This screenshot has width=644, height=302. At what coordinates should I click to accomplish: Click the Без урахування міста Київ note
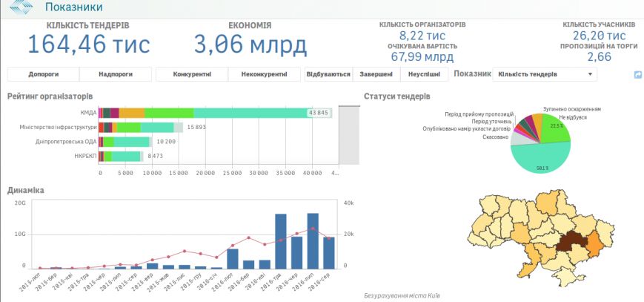404,295
